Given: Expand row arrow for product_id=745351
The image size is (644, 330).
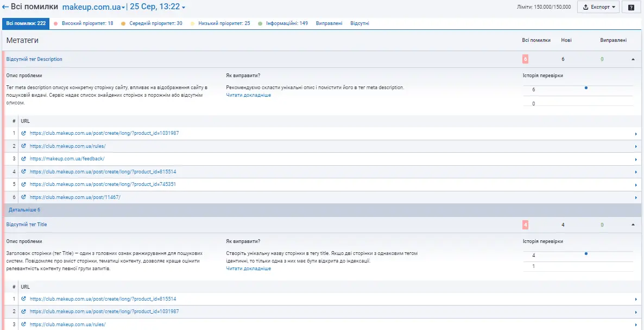Looking at the screenshot, I should point(636,184).
